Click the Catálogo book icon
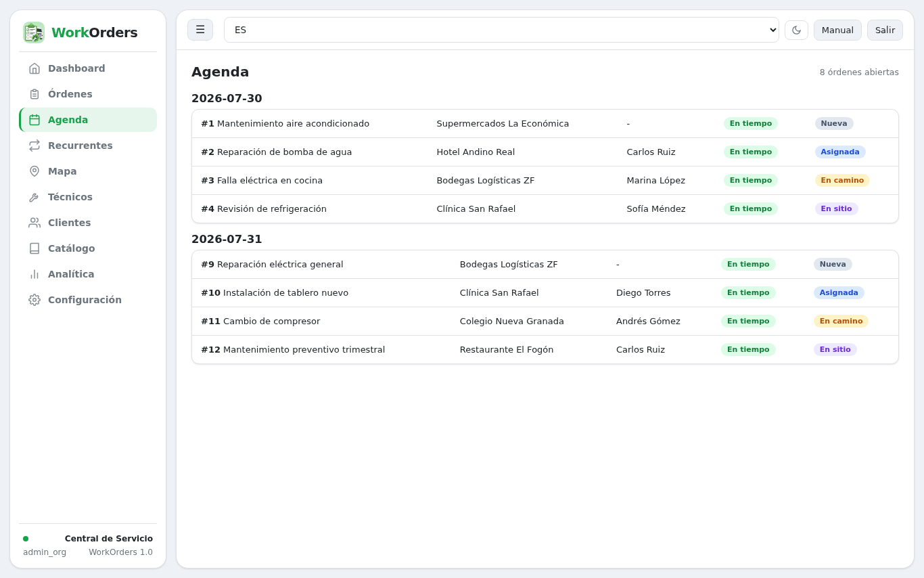Screen dimensions: 924x578 (34, 248)
